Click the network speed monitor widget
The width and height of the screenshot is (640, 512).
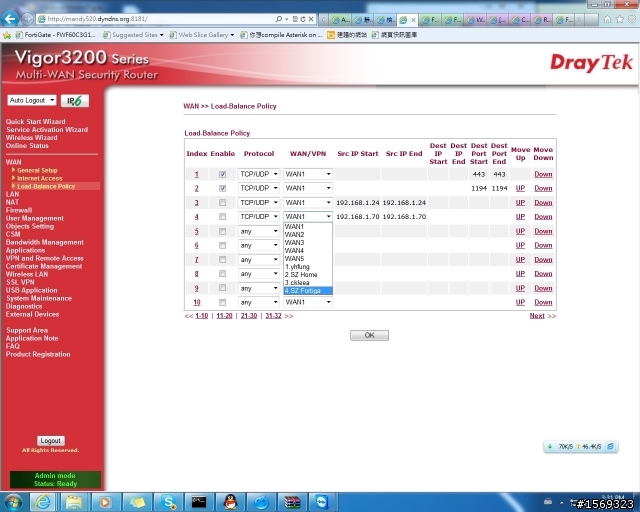pyautogui.click(x=580, y=447)
